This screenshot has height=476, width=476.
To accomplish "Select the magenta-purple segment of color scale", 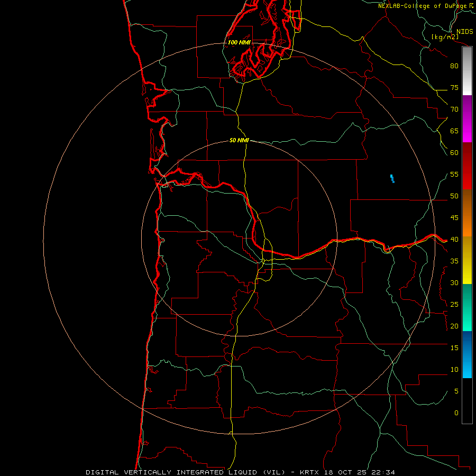I will (467, 118).
